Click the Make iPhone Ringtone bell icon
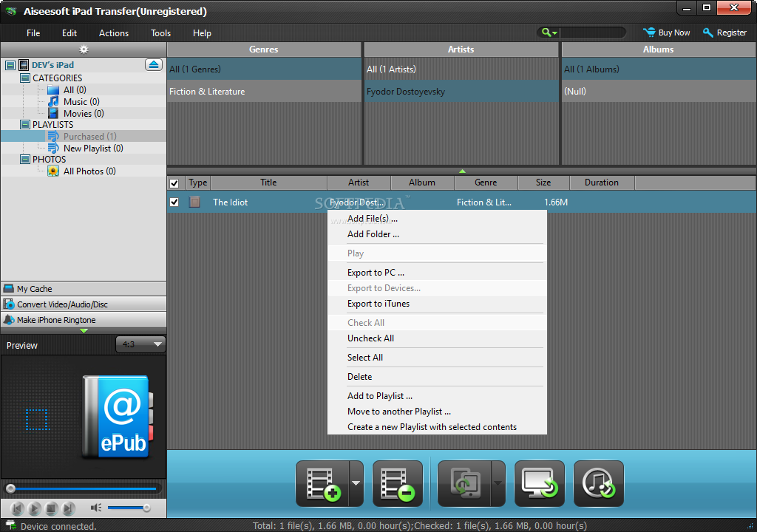 click(9, 320)
